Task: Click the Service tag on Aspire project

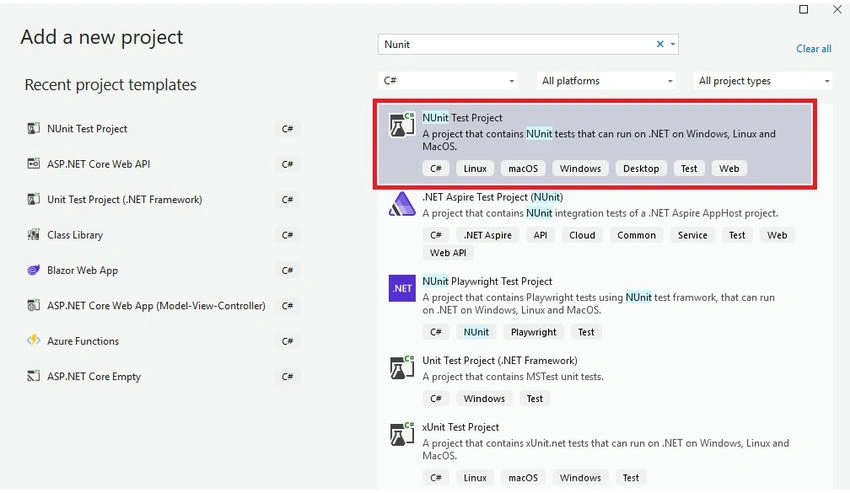Action: click(692, 235)
